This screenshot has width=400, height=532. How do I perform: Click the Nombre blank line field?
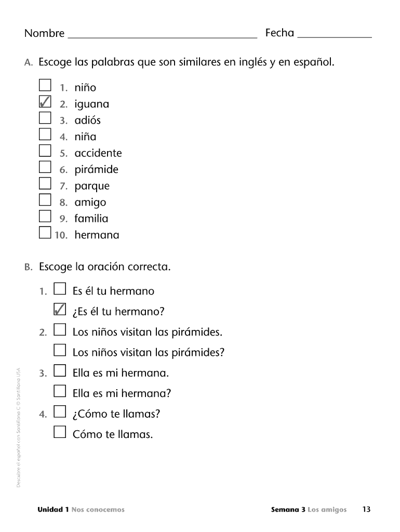162,34
